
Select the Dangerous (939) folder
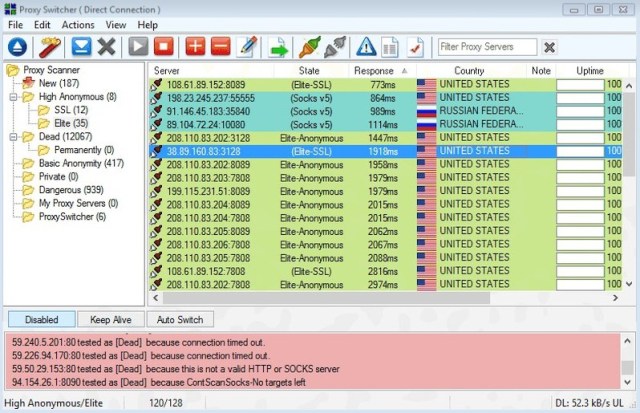[68, 189]
